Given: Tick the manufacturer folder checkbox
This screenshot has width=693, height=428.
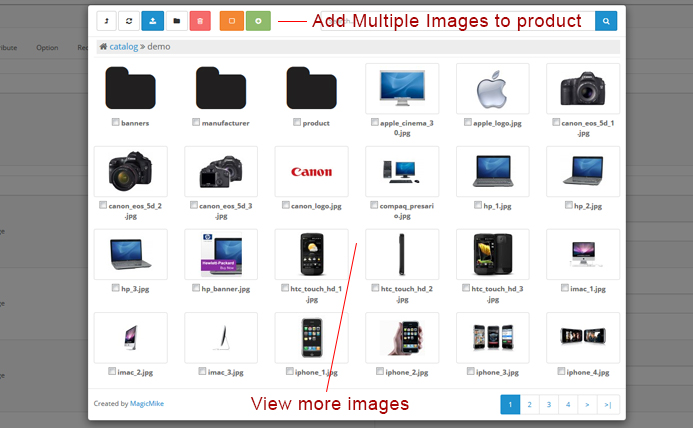Looking at the screenshot, I should tap(196, 122).
